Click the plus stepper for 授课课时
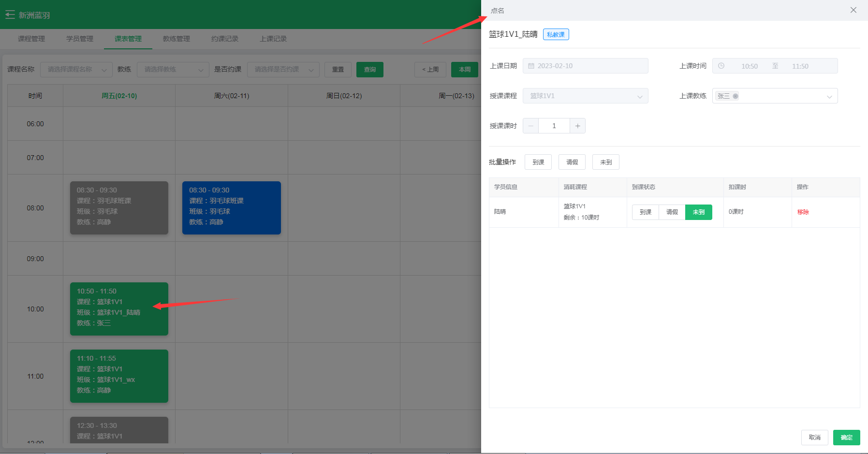868x454 pixels. pyautogui.click(x=577, y=126)
